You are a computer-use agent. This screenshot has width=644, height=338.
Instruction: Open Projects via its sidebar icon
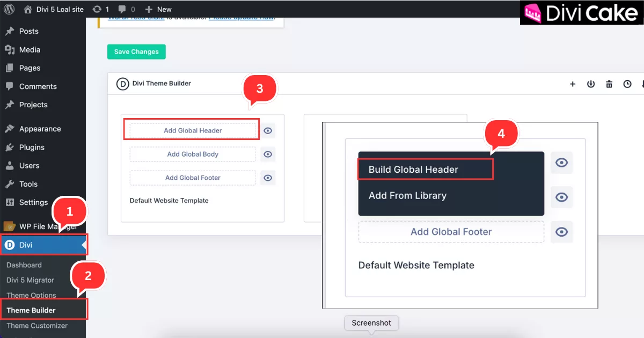9,105
